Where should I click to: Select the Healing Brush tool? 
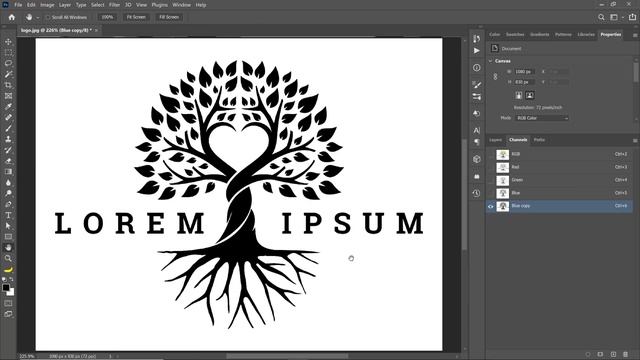[x=8, y=118]
